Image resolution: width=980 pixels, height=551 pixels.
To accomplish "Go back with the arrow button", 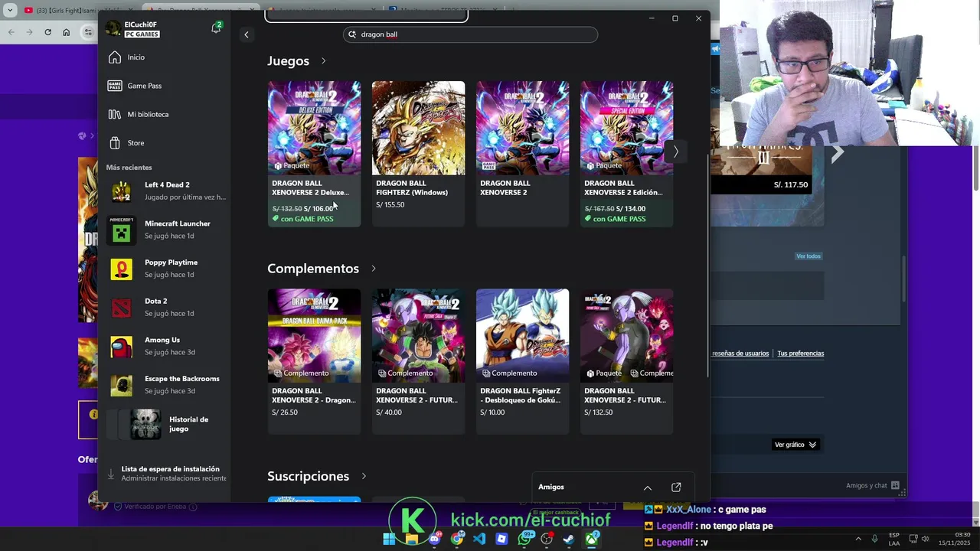I will pyautogui.click(x=247, y=34).
